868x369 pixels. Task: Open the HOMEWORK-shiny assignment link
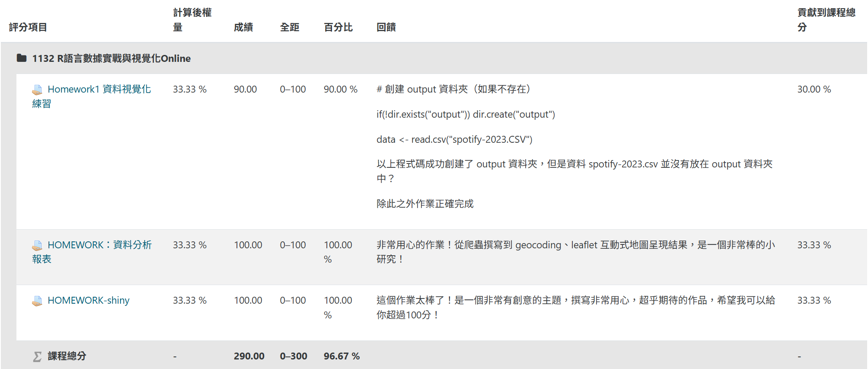click(89, 300)
